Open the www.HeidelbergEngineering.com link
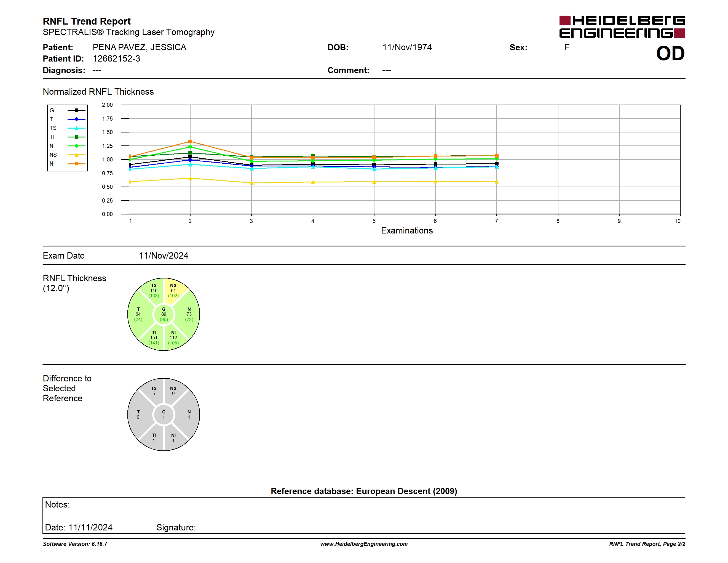The width and height of the screenshot is (728, 563). click(x=364, y=544)
